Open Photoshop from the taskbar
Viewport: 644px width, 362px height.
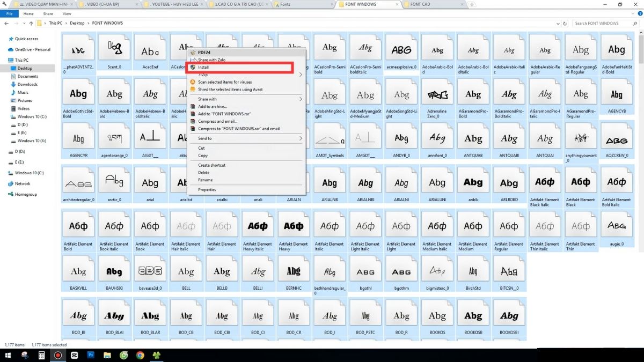point(91,355)
